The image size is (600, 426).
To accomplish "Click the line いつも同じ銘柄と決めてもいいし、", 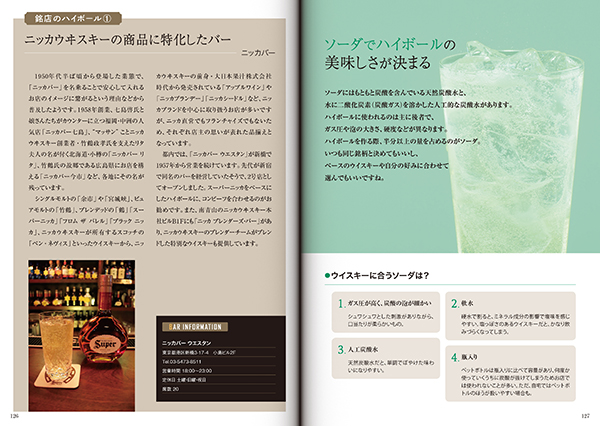I will (372, 153).
